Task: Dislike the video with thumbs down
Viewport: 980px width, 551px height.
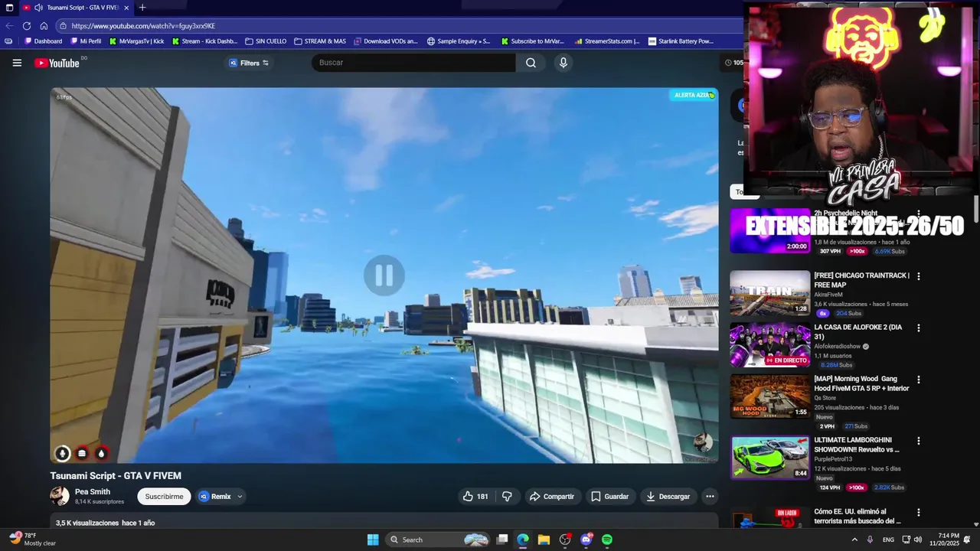Action: coord(507,497)
